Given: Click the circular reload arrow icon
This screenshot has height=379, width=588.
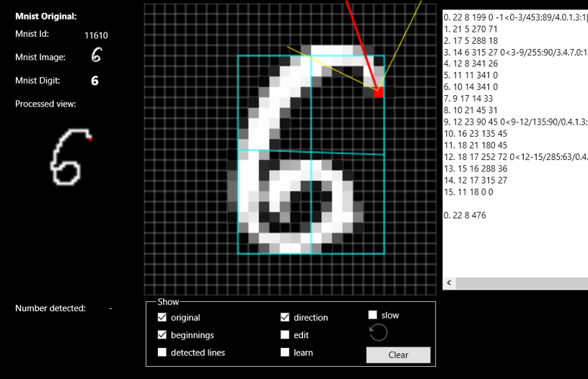Looking at the screenshot, I should (x=378, y=332).
